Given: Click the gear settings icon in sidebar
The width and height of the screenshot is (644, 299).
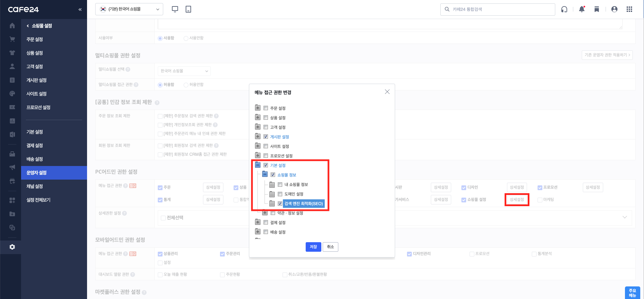Looking at the screenshot, I should pos(12,247).
